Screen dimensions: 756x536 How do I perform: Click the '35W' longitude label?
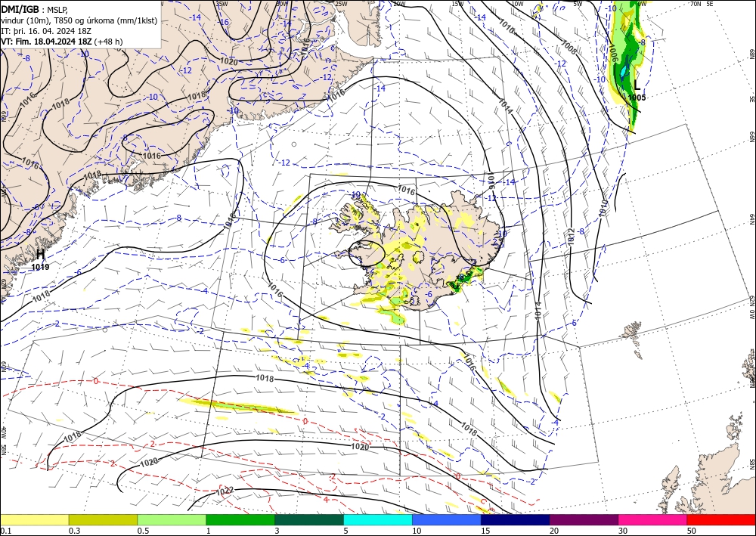[x=222, y=4]
